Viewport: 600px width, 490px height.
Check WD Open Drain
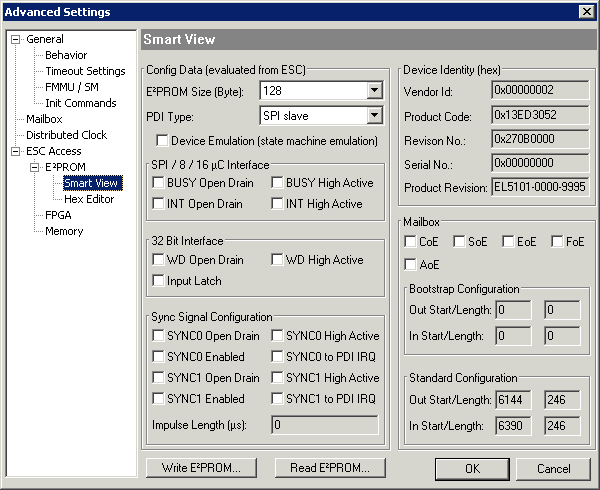click(158, 260)
